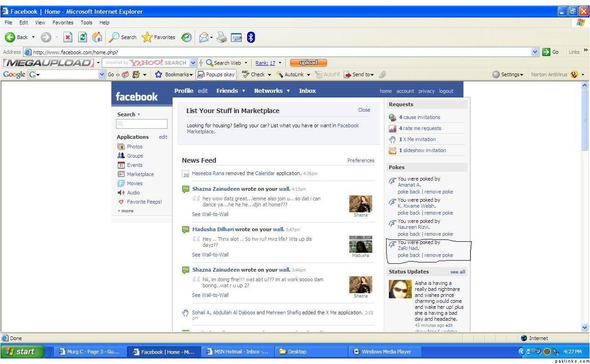Open the Marketplace application in sidebar

[x=140, y=174]
